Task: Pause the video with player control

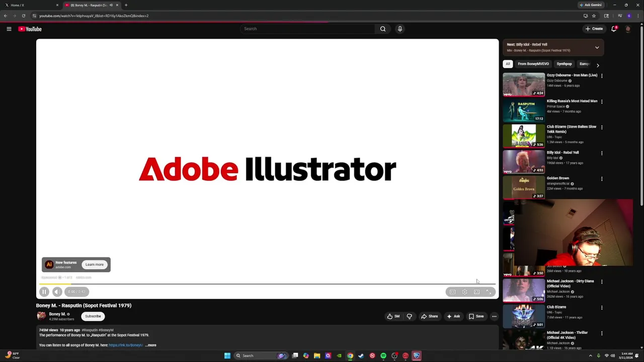Action: tap(44, 292)
